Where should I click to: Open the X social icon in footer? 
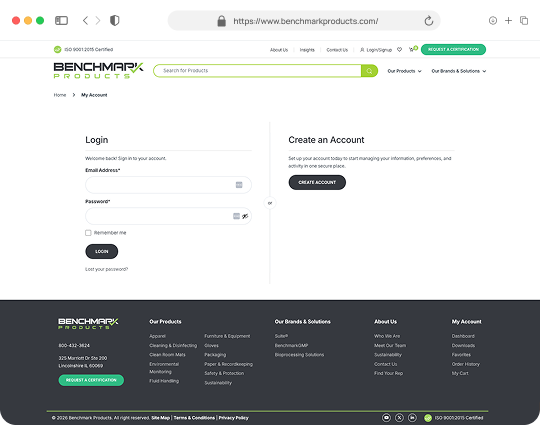399,418
